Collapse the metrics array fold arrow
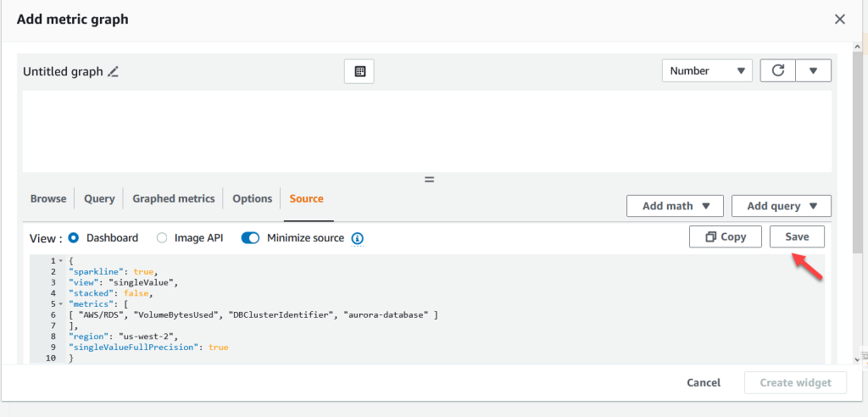Screen dimensions: 868x417 point(60,303)
